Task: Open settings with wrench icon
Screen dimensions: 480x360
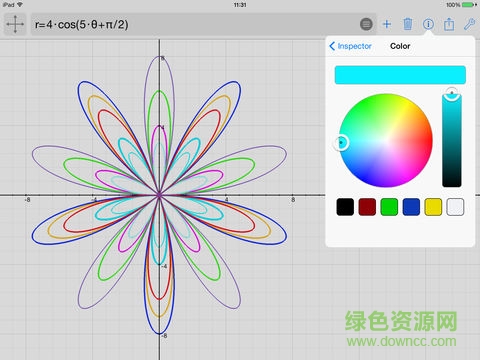Action: (470, 24)
